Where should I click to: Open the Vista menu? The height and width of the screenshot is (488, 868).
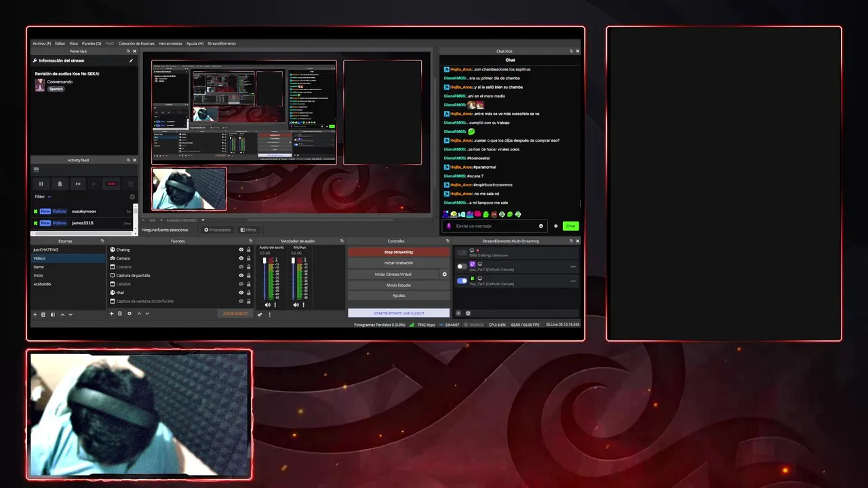pyautogui.click(x=73, y=43)
